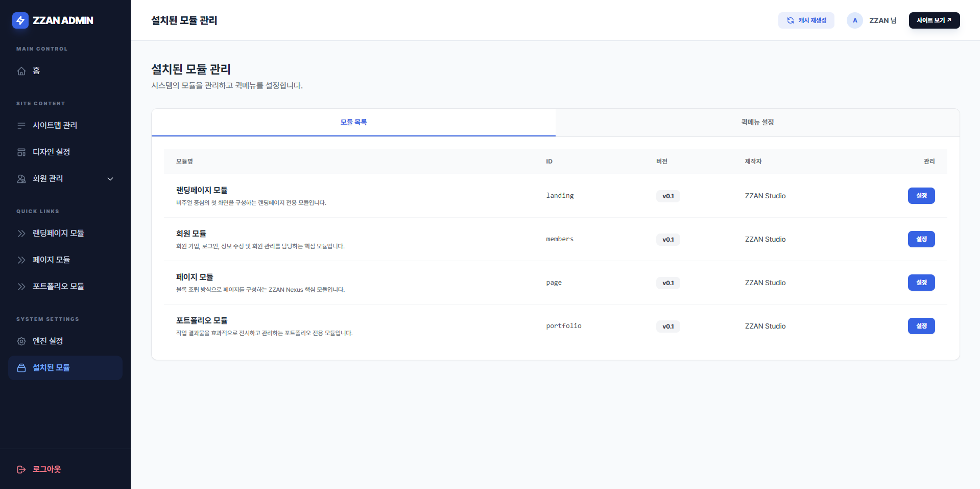980x489 pixels.
Task: Open 랜딩페이지 모듈 quick link
Action: tap(65, 234)
